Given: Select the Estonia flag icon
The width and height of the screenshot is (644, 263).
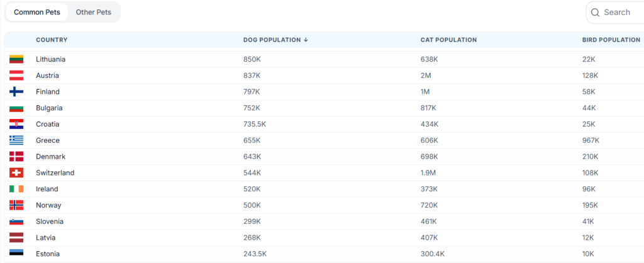Looking at the screenshot, I should [16, 254].
